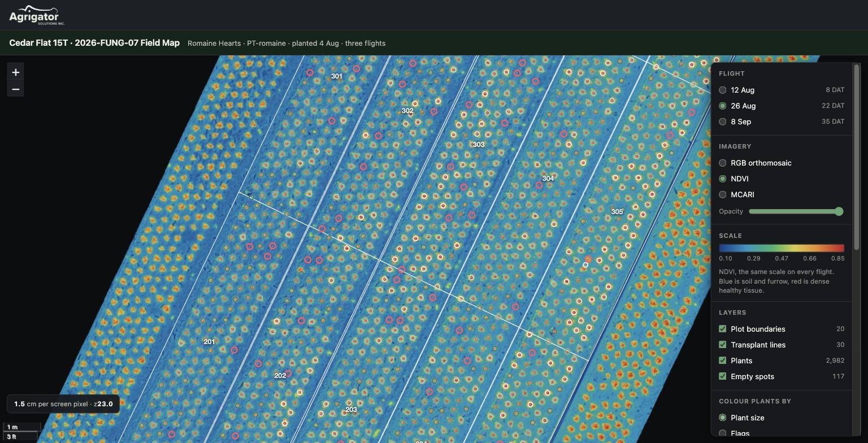Toggle the Empty spots layer

(722, 376)
